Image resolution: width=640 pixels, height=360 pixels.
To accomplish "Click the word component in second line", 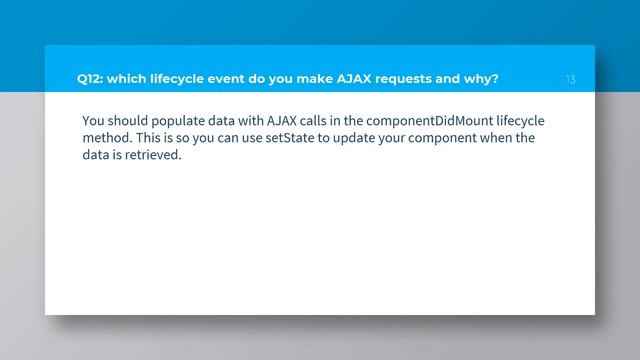I will [442, 139].
